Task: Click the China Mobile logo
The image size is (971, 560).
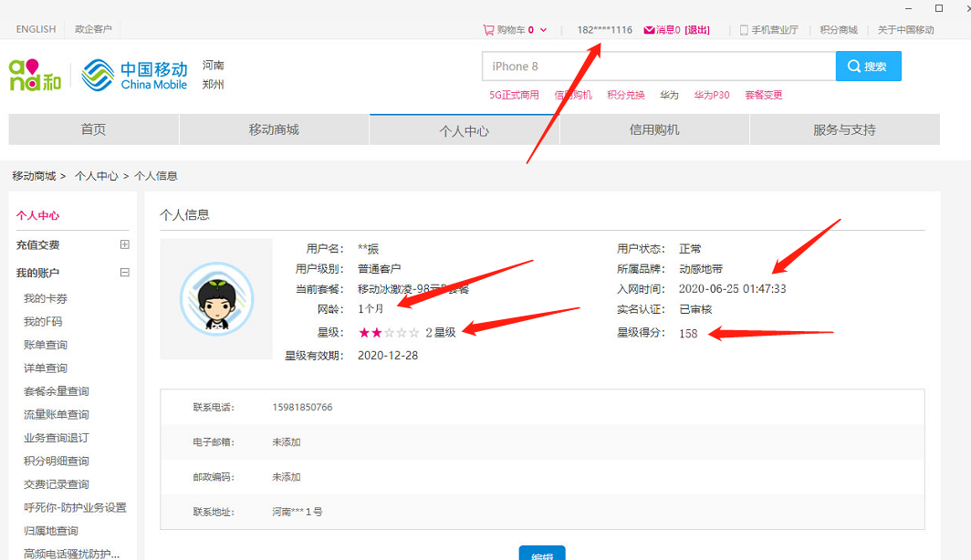Action: point(134,75)
